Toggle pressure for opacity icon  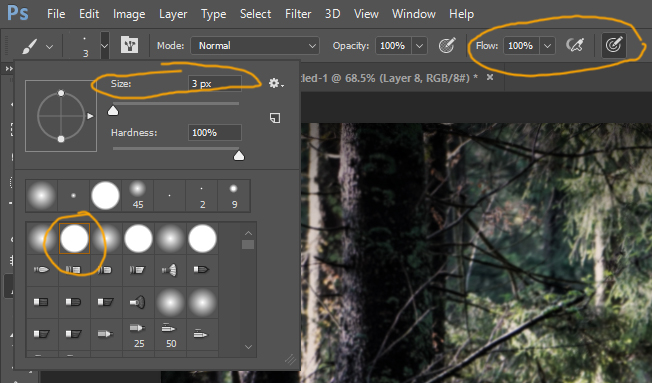(x=447, y=45)
